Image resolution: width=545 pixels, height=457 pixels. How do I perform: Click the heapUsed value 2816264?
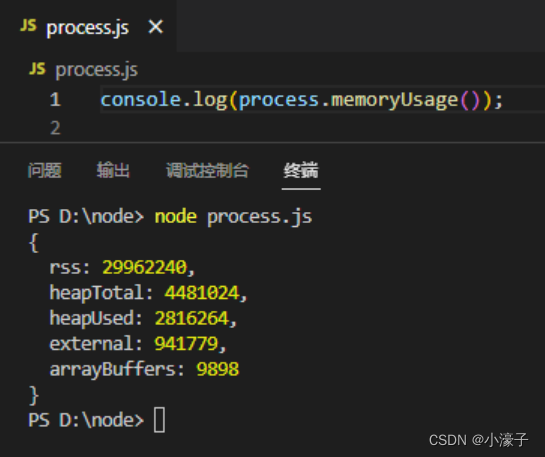coord(192,318)
